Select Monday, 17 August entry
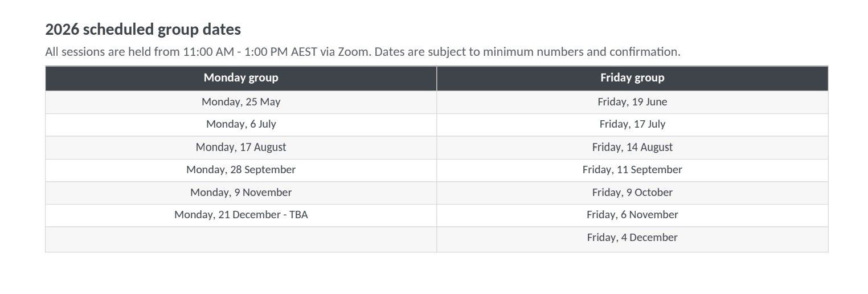 (241, 147)
